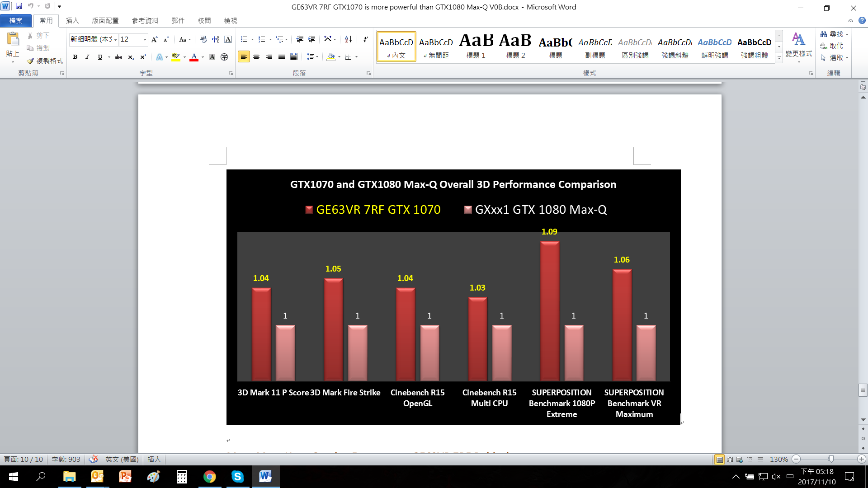Switch to the View (檢視) tab
868x488 pixels.
coord(230,20)
